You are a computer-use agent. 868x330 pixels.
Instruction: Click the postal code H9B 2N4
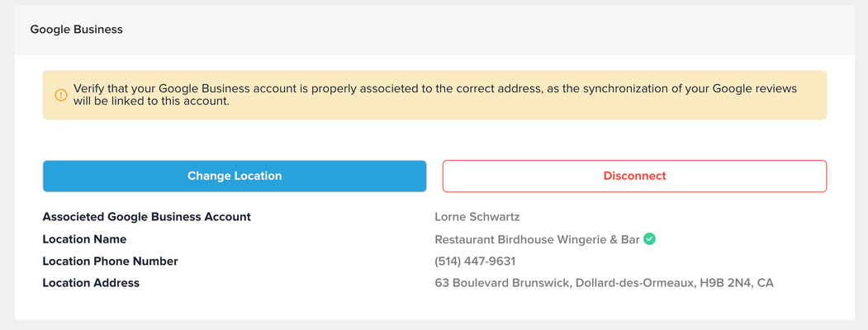[724, 283]
